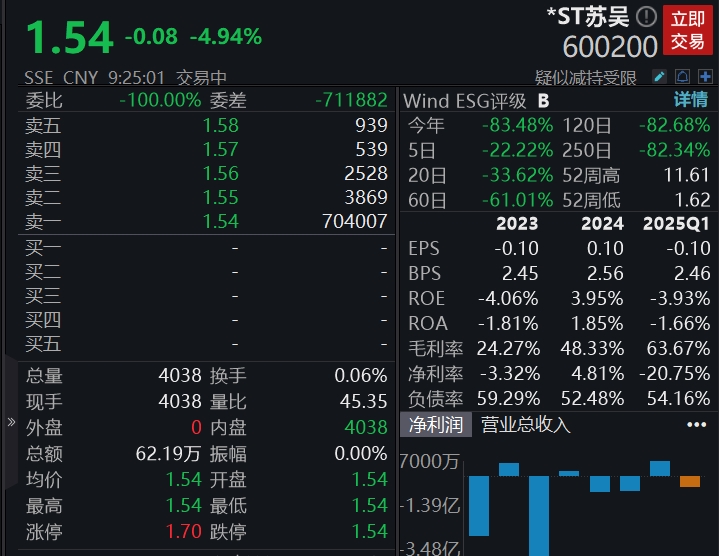Click the orange bar in profit chart

pos(690,482)
